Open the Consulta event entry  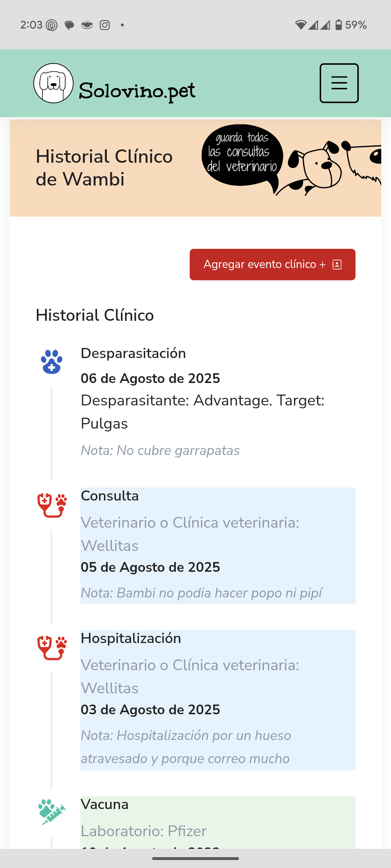tap(218, 546)
